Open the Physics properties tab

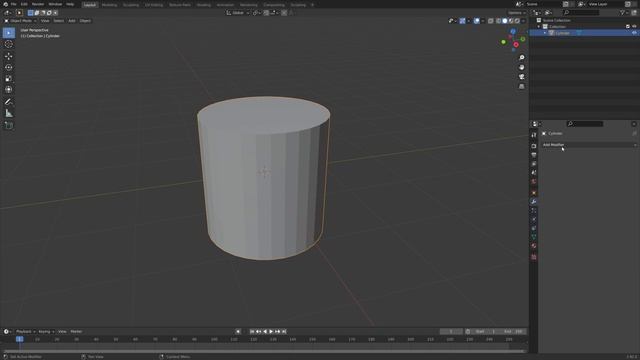point(534,220)
